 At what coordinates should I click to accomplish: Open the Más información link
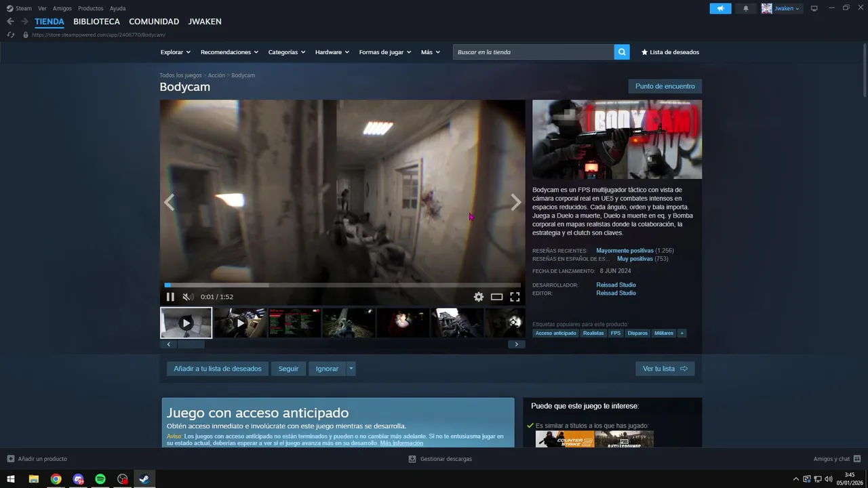pyautogui.click(x=401, y=443)
